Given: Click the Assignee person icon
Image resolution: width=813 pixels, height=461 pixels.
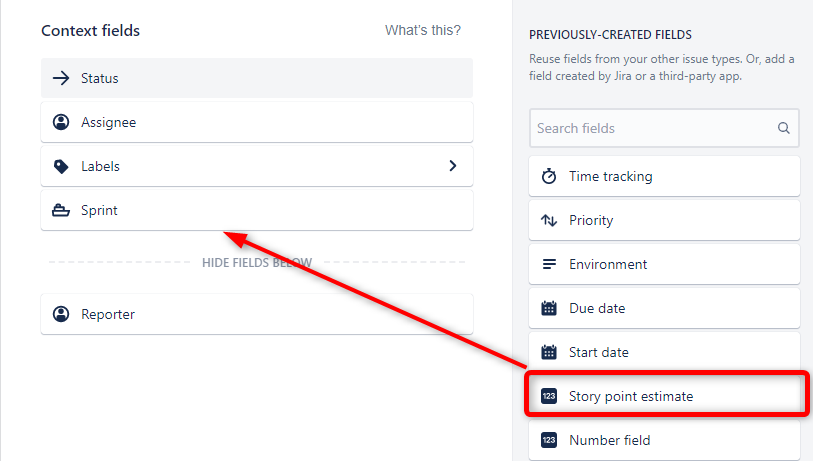Looking at the screenshot, I should (61, 122).
